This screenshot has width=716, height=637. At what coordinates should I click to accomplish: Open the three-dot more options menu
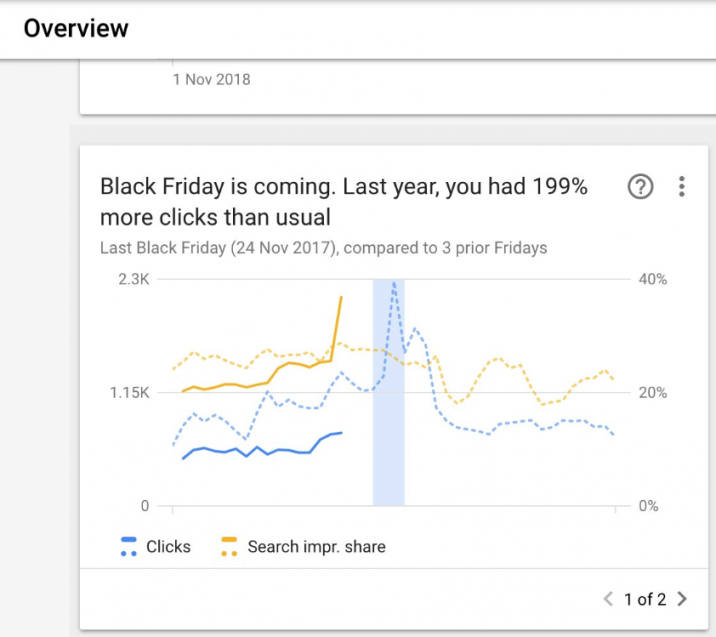681,187
